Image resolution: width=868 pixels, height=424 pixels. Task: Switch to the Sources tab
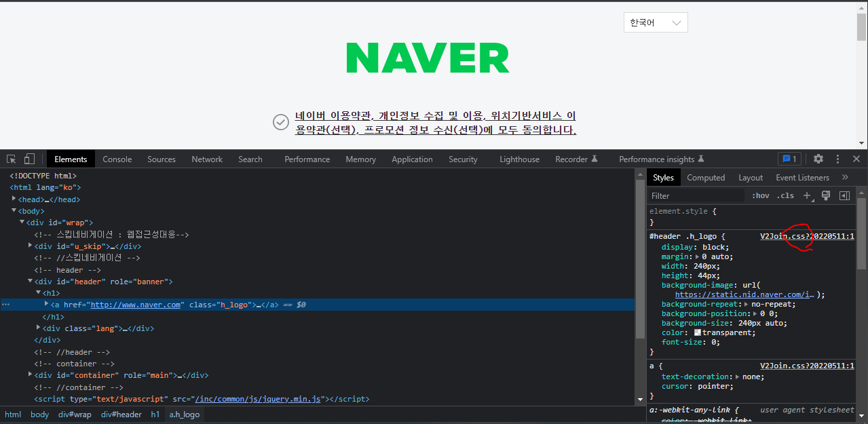coord(162,159)
